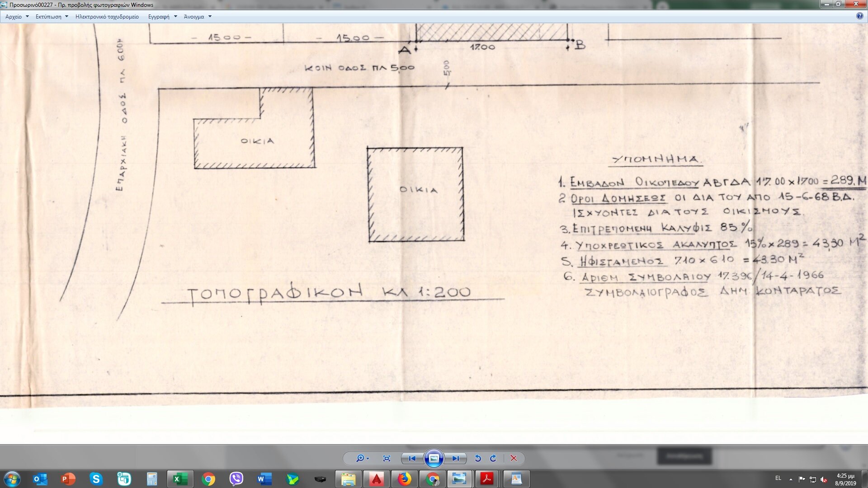Screen dimensions: 868x488
Task: Go to the previous photo
Action: [x=412, y=458]
